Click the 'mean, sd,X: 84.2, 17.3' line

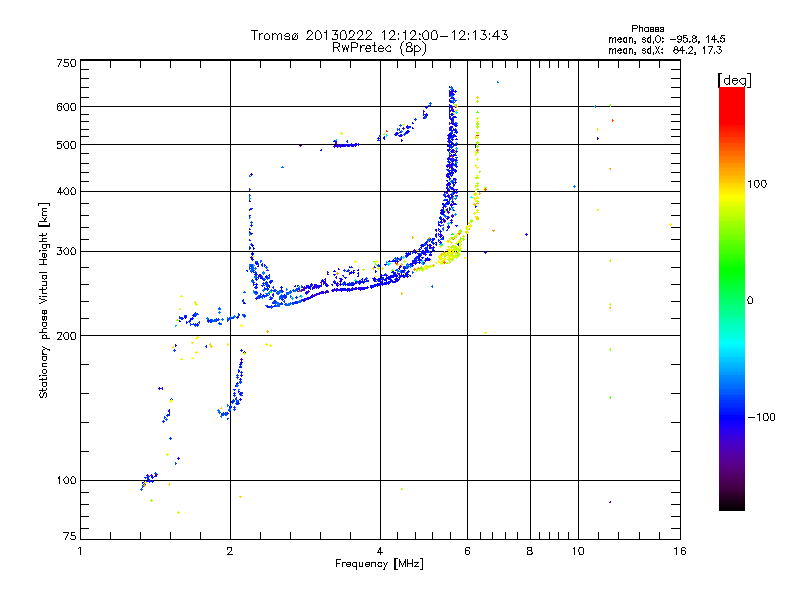point(665,50)
